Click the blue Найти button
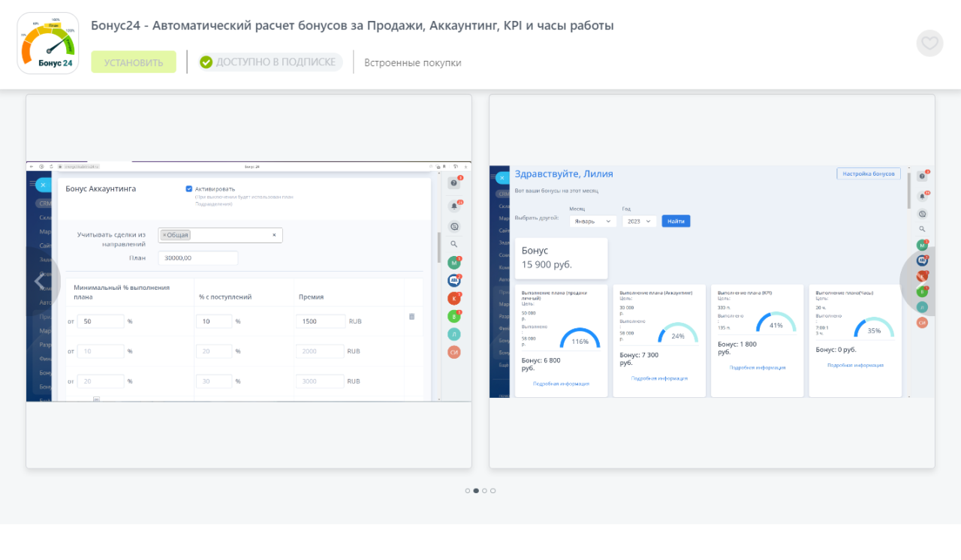Viewport: 961px width, 560px height. pyautogui.click(x=676, y=221)
